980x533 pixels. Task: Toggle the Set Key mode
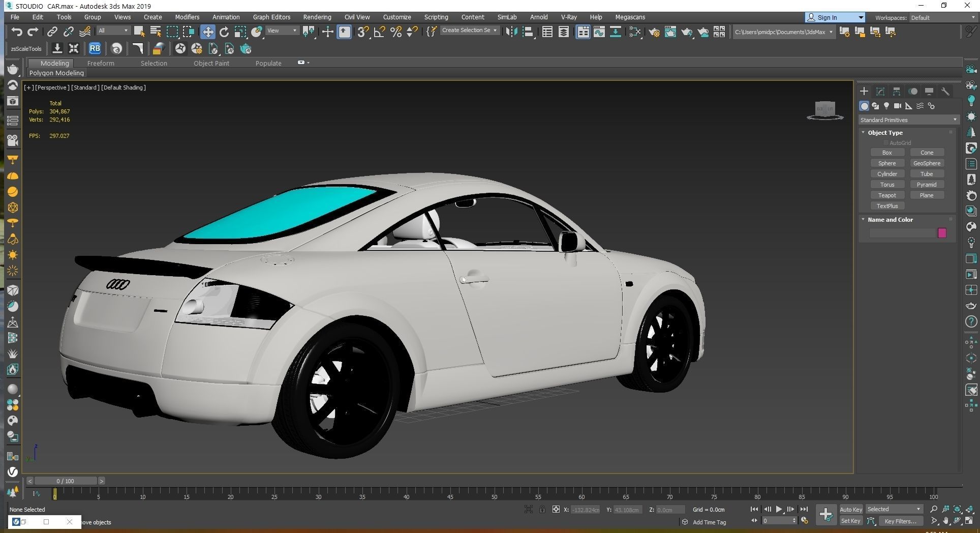pyautogui.click(x=850, y=521)
